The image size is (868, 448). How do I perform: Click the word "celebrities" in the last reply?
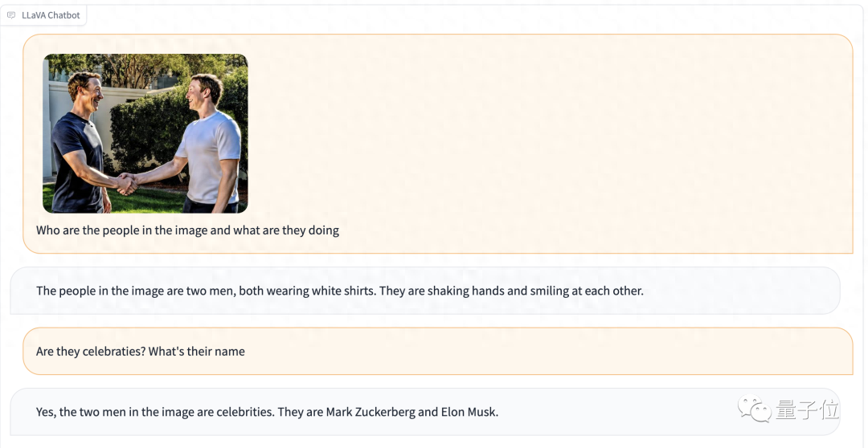click(244, 412)
